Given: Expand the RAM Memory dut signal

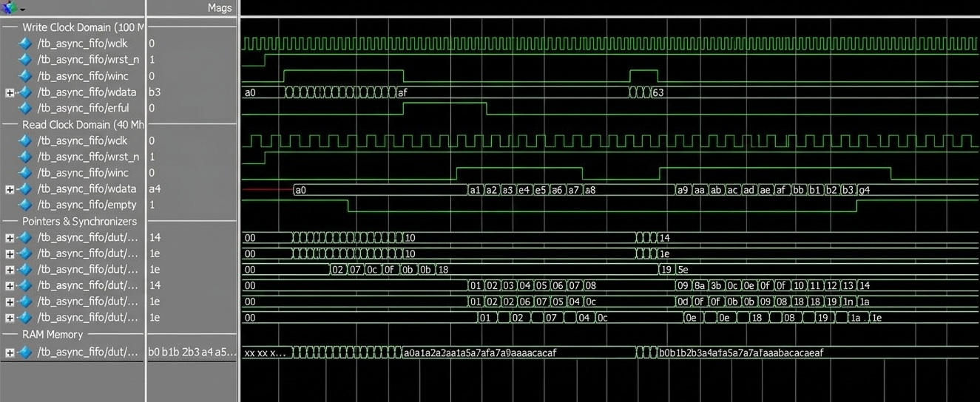Looking at the screenshot, I should 10,353.
